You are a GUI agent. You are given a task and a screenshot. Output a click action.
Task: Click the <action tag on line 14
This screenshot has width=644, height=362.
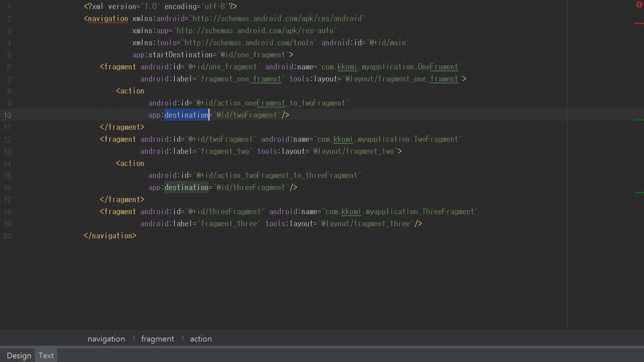(x=130, y=163)
